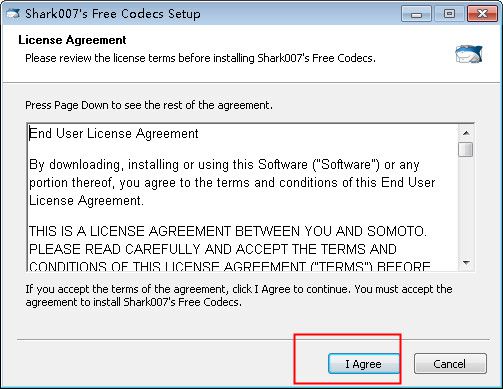
Task: Open the title bar setup icon menu
Action: tap(13, 14)
